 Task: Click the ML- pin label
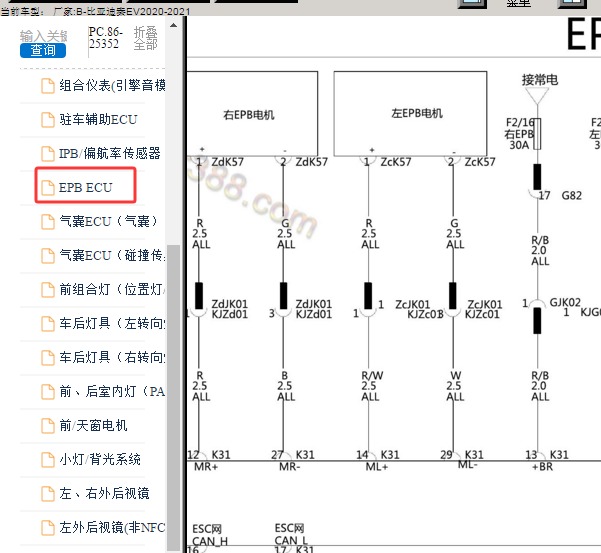[468, 465]
